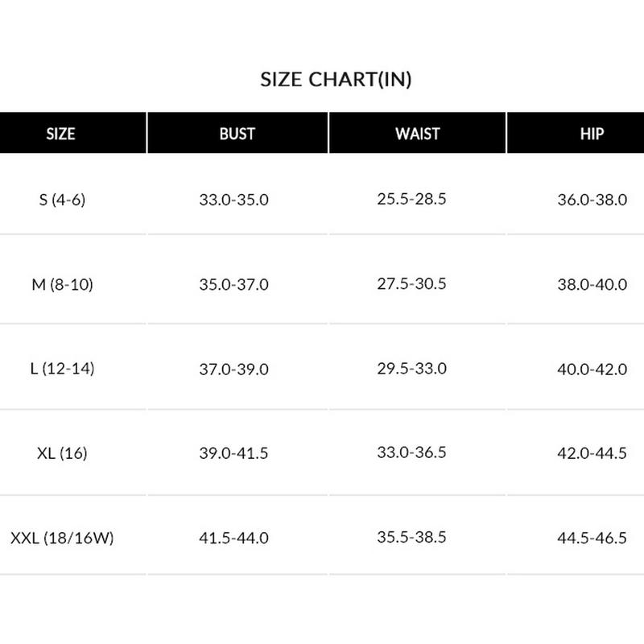The height and width of the screenshot is (644, 644).
Task: Click waist value 25.5-28.5
Action: (x=411, y=198)
